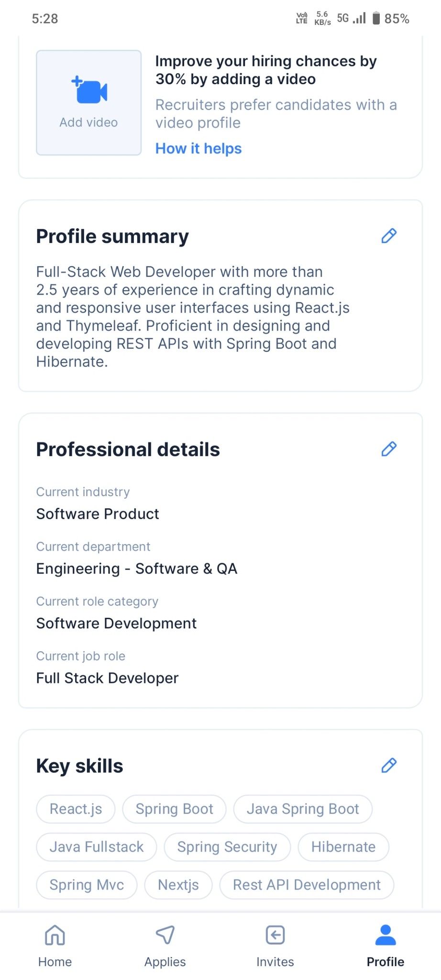Screen dimensions: 441x980
Task: Tap the React.js skill chip
Action: [x=76, y=809]
